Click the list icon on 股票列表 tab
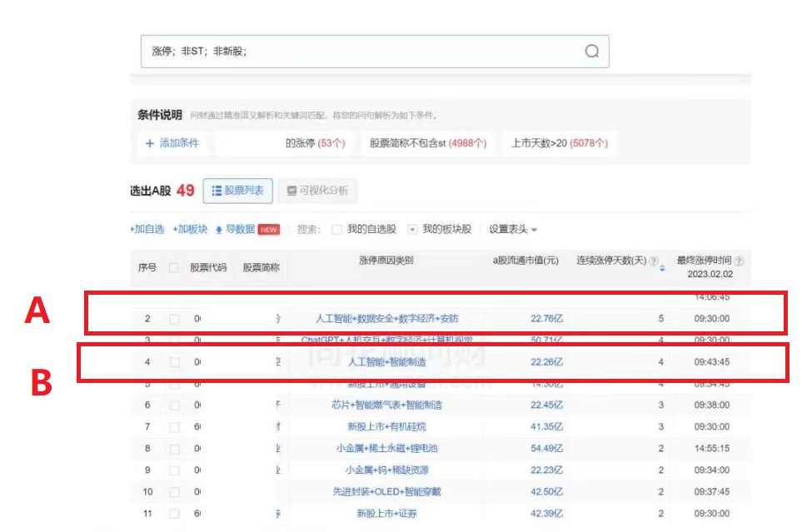 point(217,191)
